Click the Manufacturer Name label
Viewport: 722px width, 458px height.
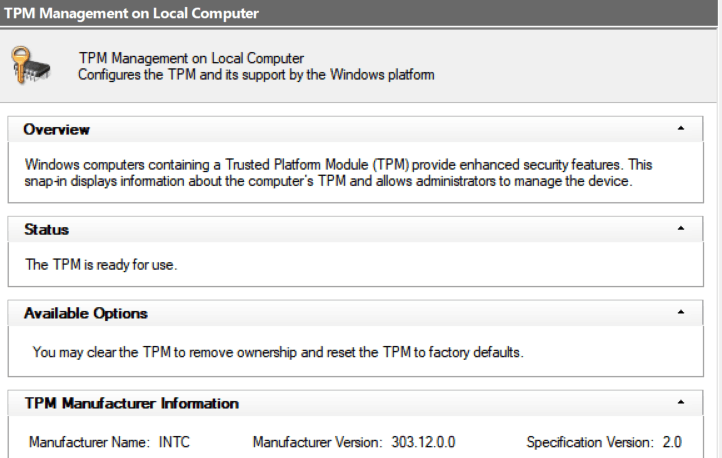(x=89, y=442)
